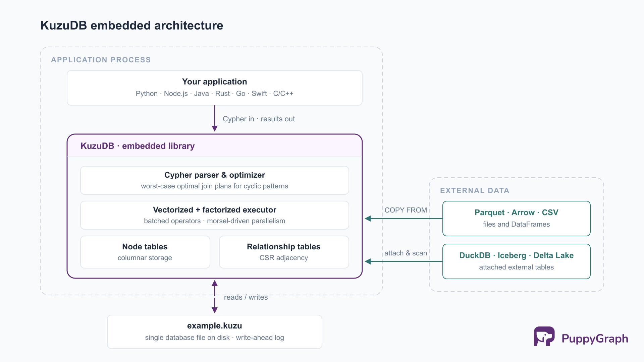Click the PuppyGraph brand name text
Image resolution: width=644 pixels, height=362 pixels.
[x=595, y=339]
